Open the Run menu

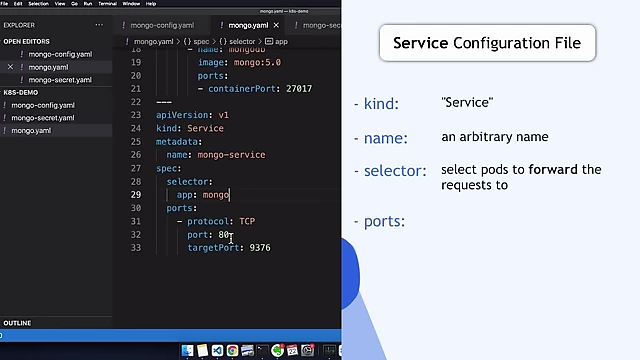pyautogui.click(x=88, y=4)
